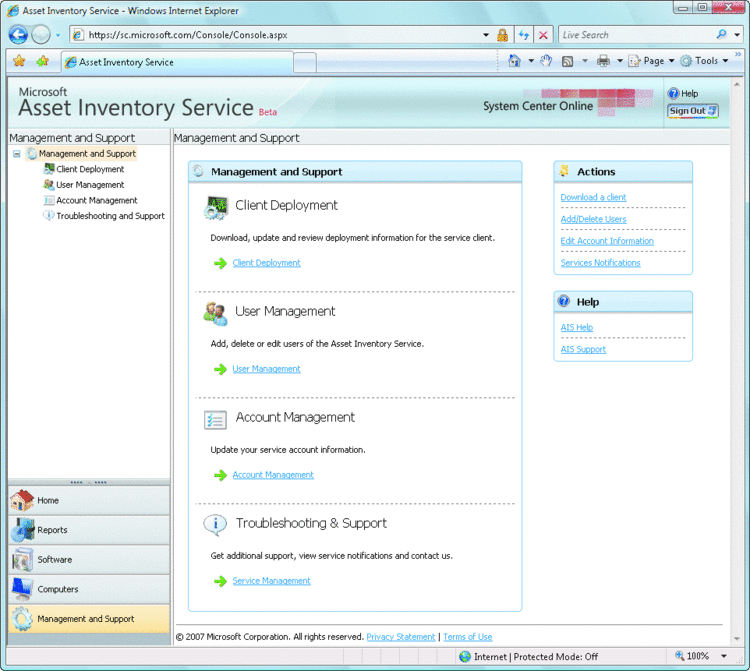
Task: Select Troubleshooting and Support in the tree
Action: [110, 216]
